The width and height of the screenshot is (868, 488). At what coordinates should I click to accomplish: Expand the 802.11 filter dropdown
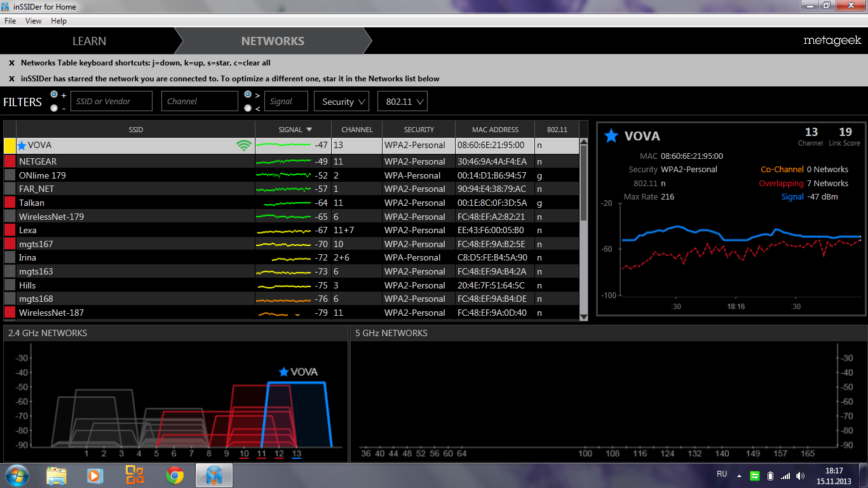402,102
